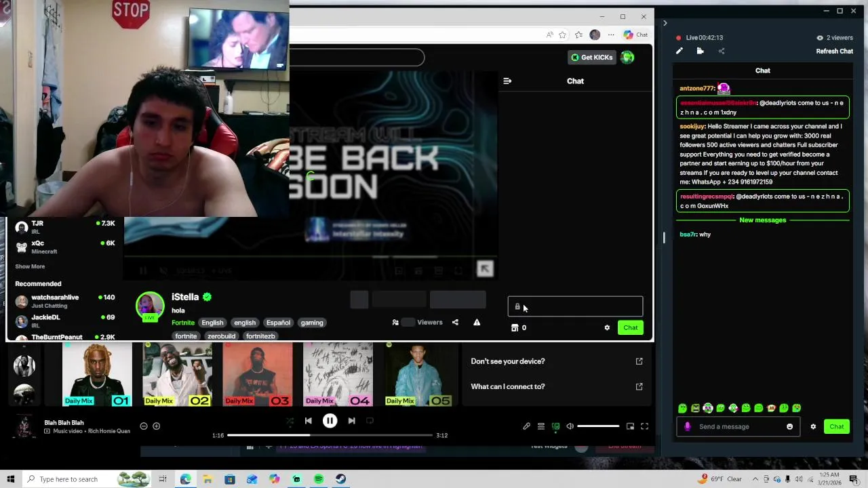Image resolution: width=868 pixels, height=488 pixels.
Task: Open watchsarahlive recommended channel
Action: pos(65,301)
